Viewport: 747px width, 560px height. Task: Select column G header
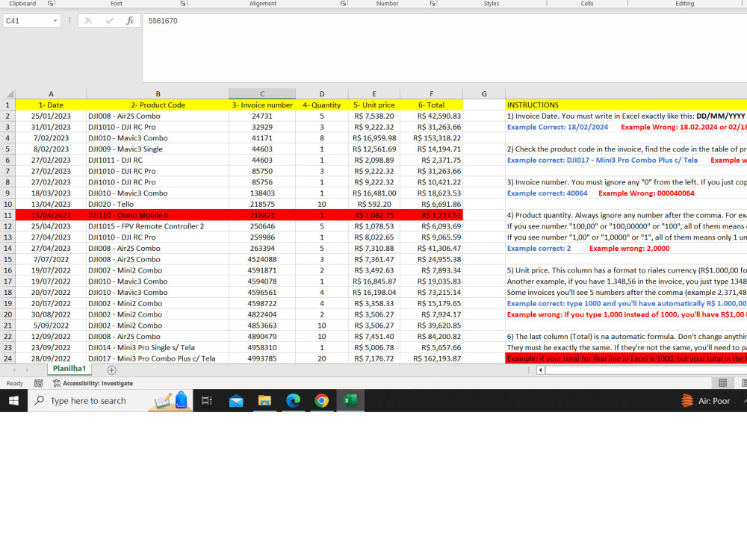(x=484, y=94)
